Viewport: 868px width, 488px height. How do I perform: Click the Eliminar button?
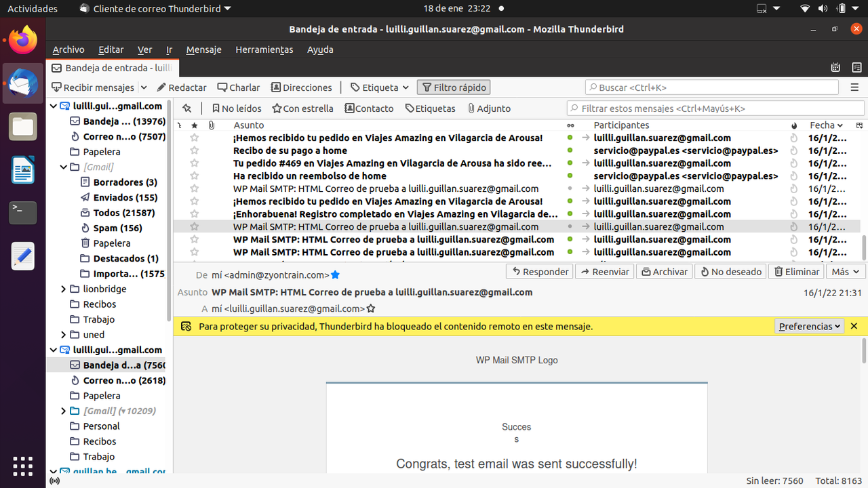point(797,272)
